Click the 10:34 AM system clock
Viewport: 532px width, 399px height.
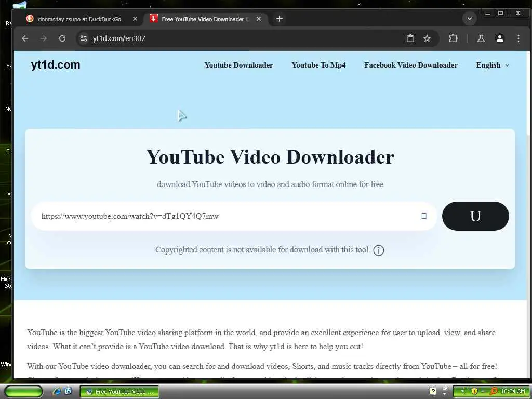(x=513, y=392)
